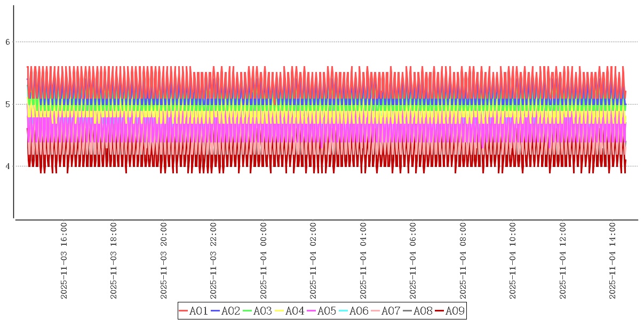Click the 2025-11-04 14:00 time label

point(613,261)
